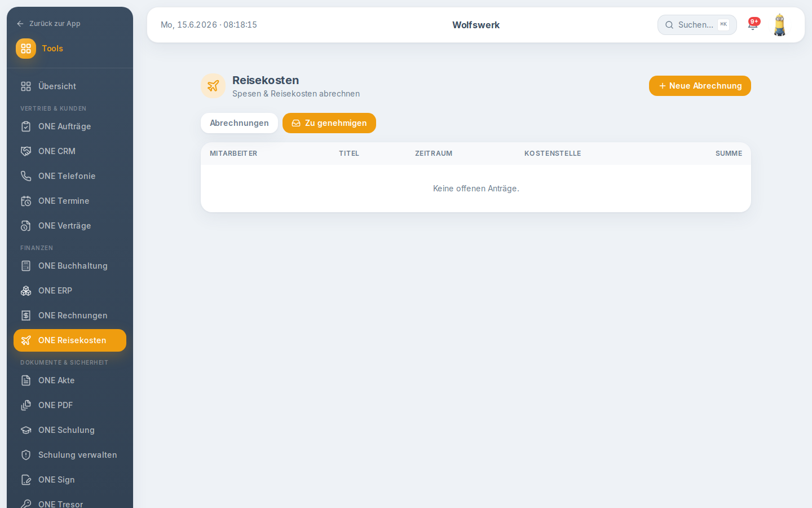Viewport: 812px width, 508px height.
Task: Create a Neue Abrechnung
Action: tap(700, 86)
